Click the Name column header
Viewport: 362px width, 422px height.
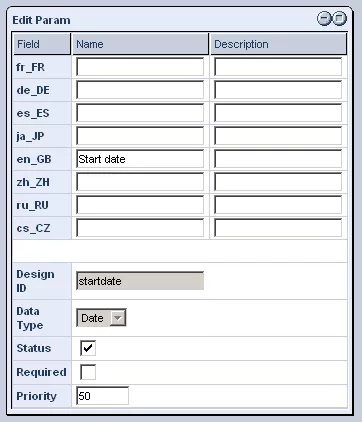140,44
